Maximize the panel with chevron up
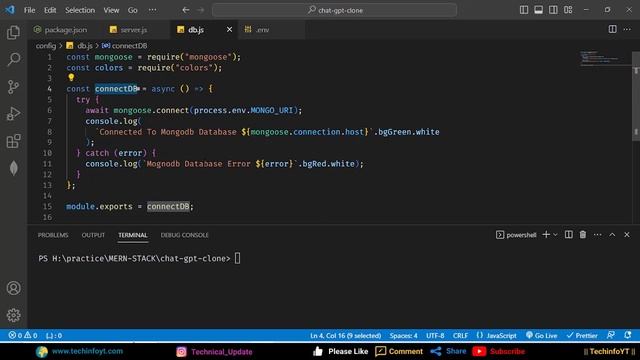This screenshot has height=360, width=640. (612, 235)
